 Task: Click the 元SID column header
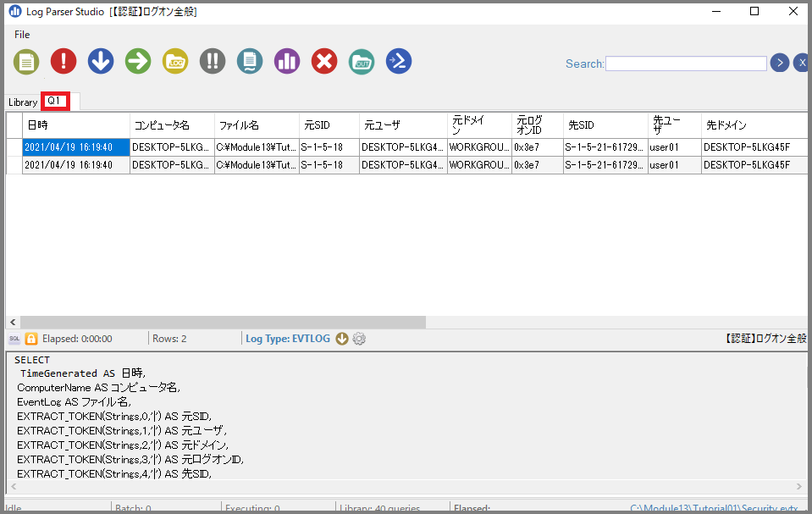(329, 125)
